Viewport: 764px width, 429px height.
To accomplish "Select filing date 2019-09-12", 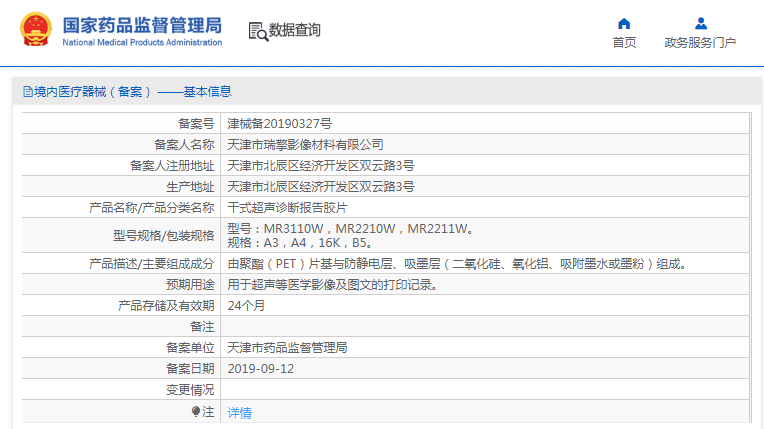I will (x=261, y=369).
